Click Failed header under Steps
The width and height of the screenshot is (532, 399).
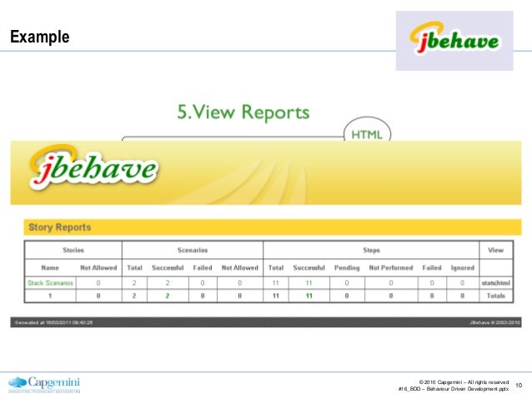coord(432,268)
